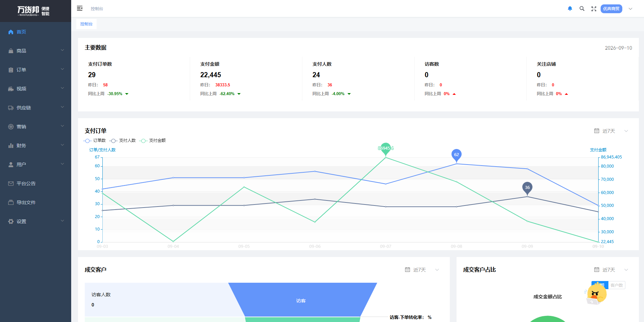Click the 供应链 truck icon
Screen dimensions: 644x322
point(11,108)
